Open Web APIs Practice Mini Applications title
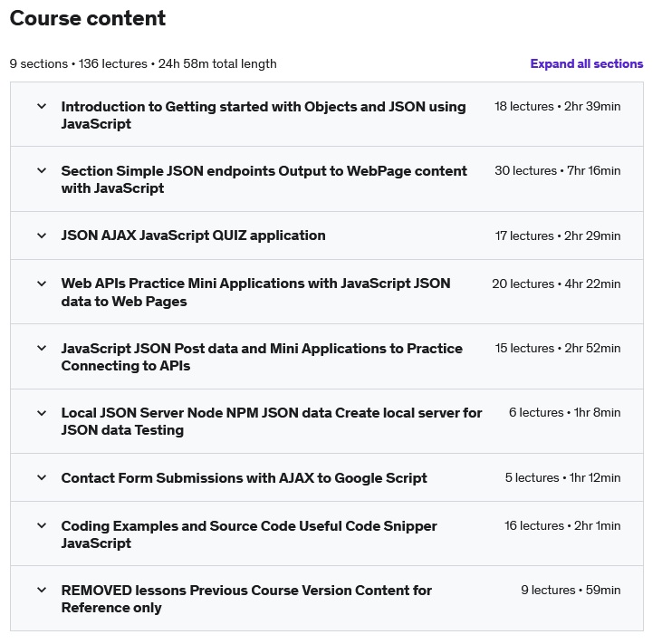 point(255,293)
